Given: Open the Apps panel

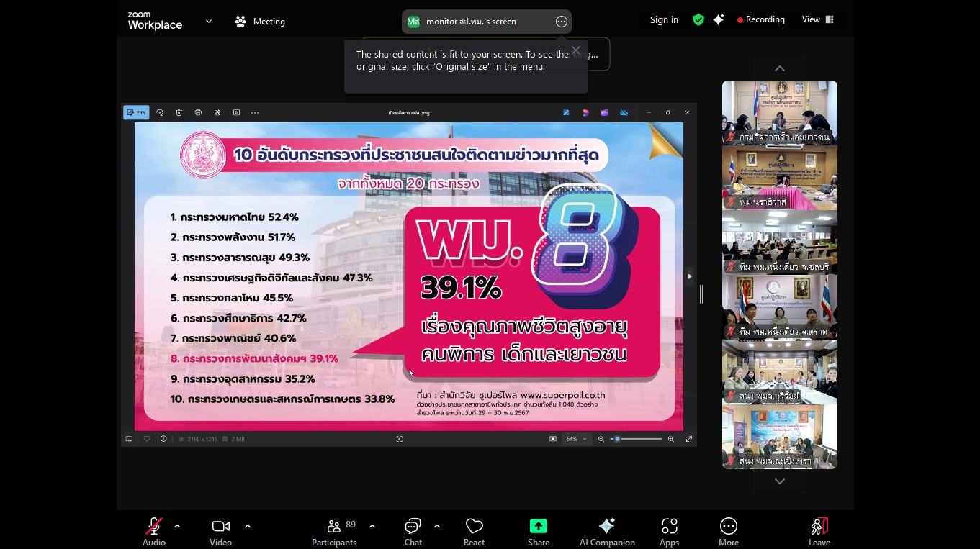Looking at the screenshot, I should 669,531.
